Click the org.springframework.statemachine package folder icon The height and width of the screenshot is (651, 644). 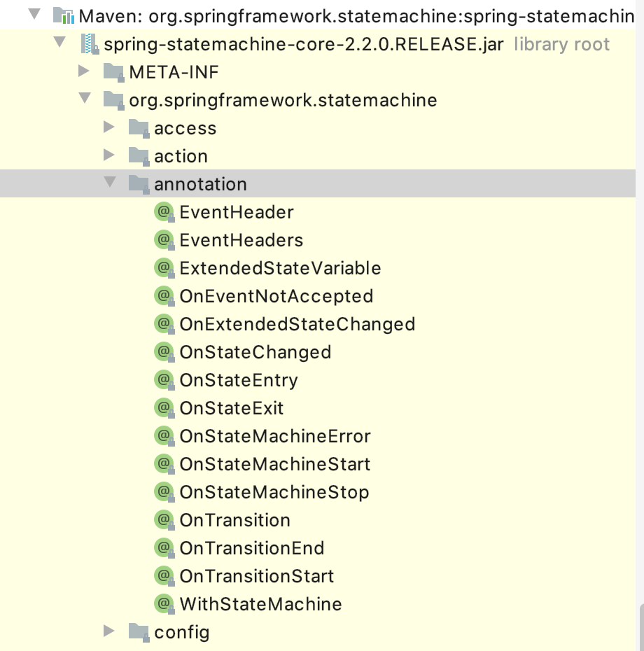pyautogui.click(x=113, y=100)
